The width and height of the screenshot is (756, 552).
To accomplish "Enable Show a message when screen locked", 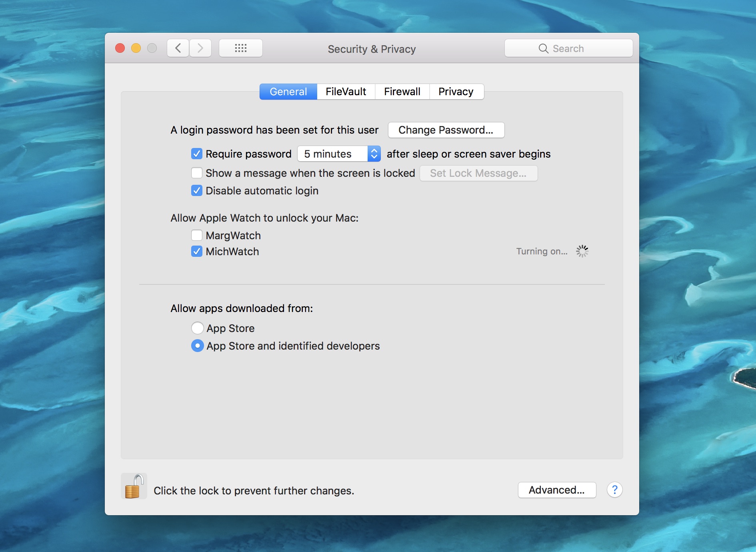I will tap(197, 173).
